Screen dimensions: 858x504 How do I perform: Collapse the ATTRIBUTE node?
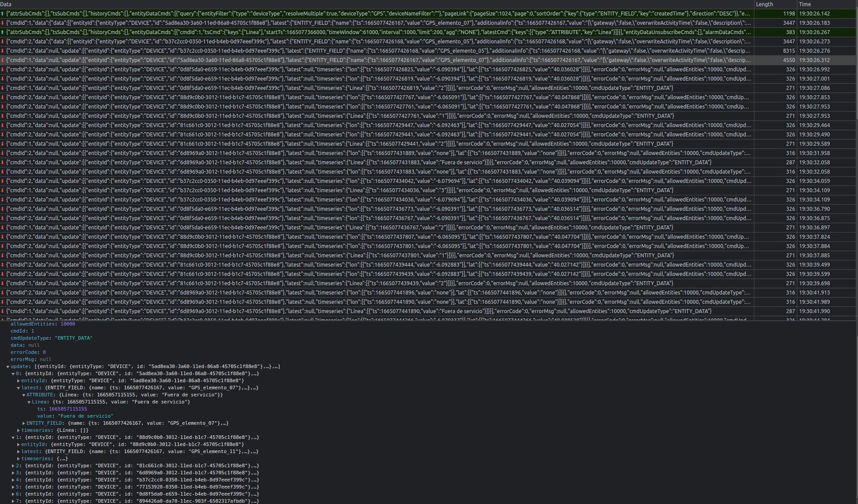click(x=23, y=395)
